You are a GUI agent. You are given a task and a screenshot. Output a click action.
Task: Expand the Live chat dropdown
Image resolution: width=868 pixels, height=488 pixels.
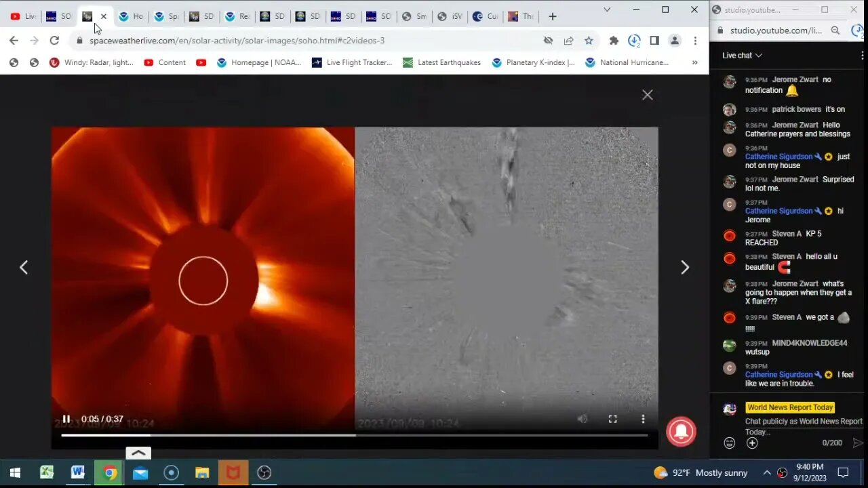point(742,56)
